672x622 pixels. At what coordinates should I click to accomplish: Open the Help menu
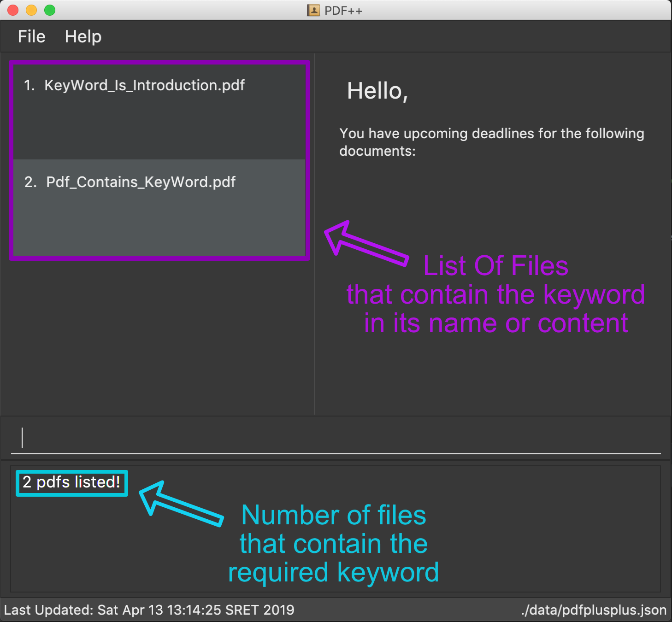[83, 36]
